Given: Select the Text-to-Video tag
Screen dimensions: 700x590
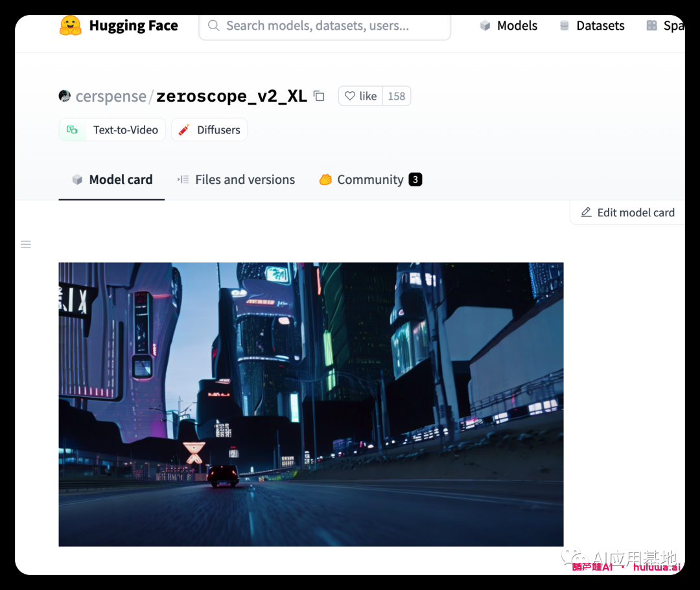Looking at the screenshot, I should (x=112, y=130).
